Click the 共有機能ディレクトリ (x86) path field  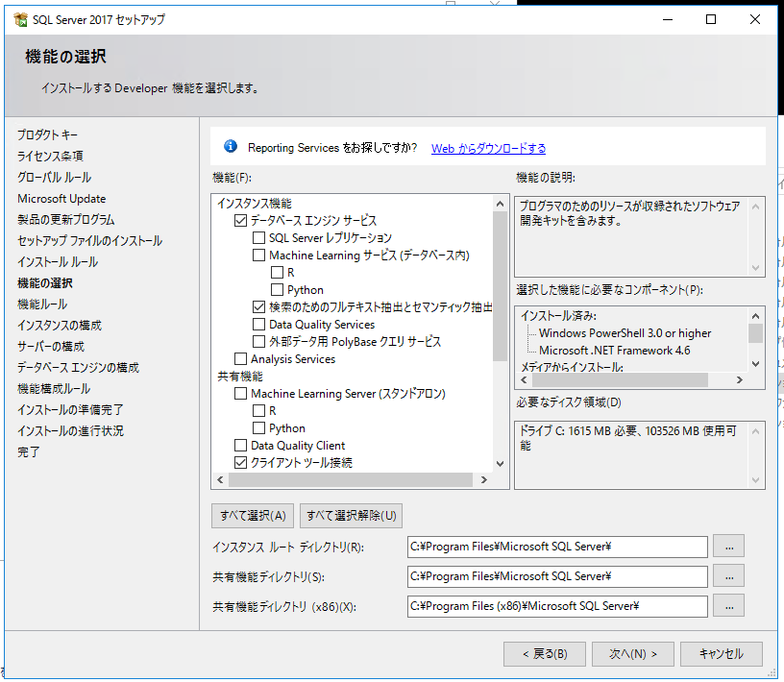[x=557, y=606]
